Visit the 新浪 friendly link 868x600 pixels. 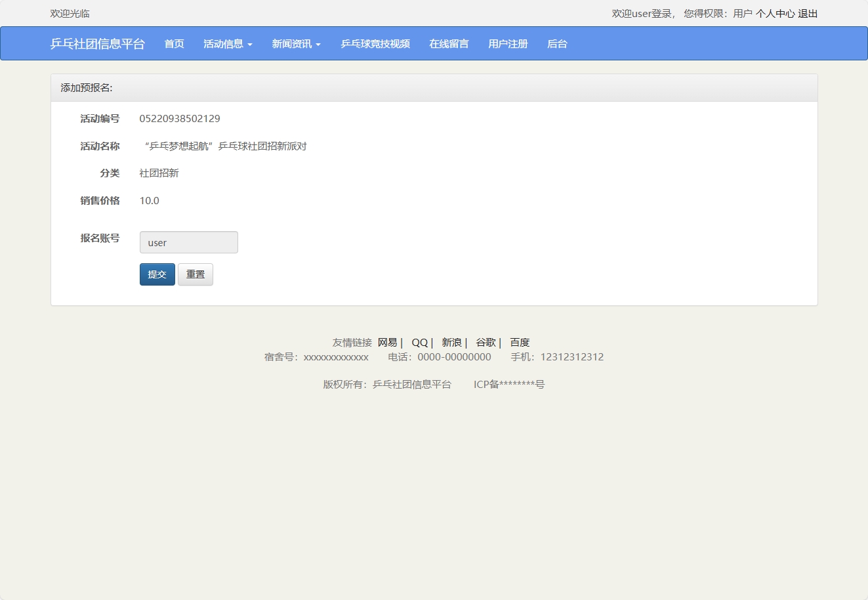point(451,342)
